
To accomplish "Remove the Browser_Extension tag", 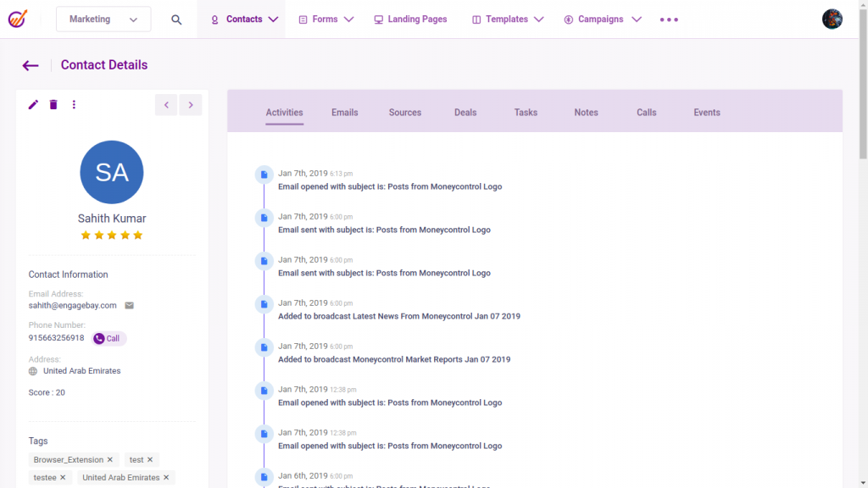I will click(110, 459).
